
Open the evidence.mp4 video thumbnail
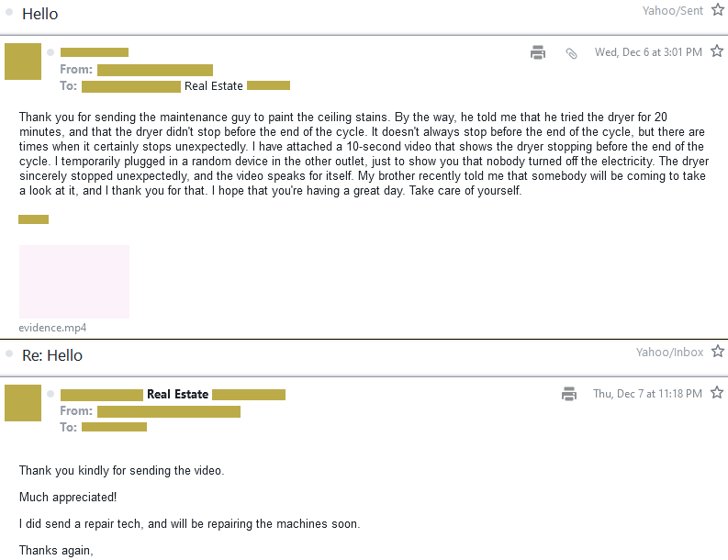(74, 282)
